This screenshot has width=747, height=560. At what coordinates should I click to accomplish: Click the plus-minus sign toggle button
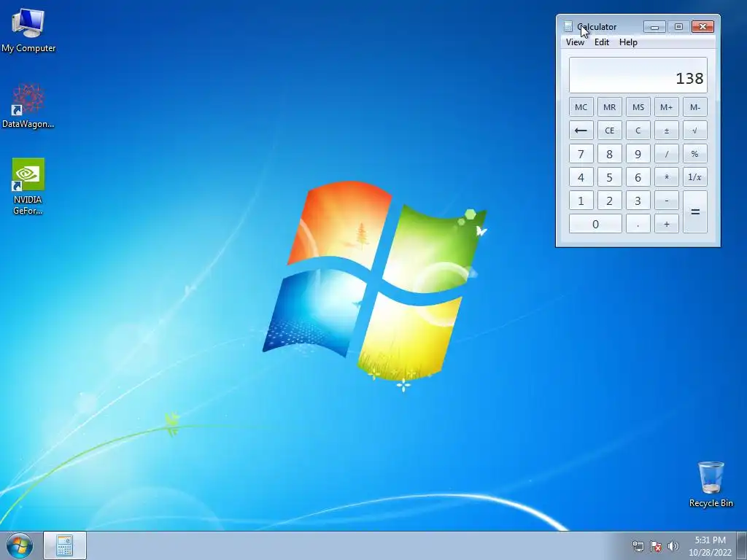tap(667, 131)
